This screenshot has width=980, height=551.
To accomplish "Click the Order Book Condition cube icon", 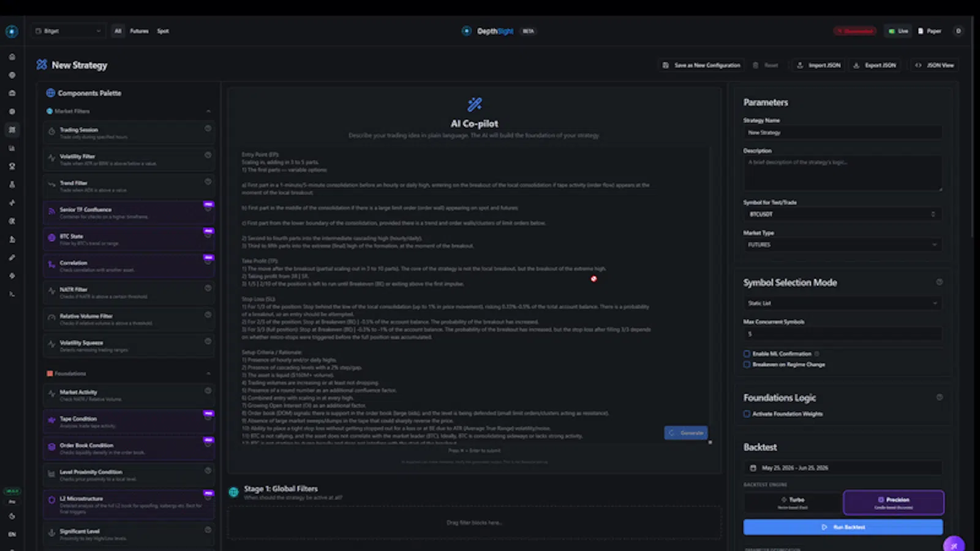I will (x=51, y=448).
